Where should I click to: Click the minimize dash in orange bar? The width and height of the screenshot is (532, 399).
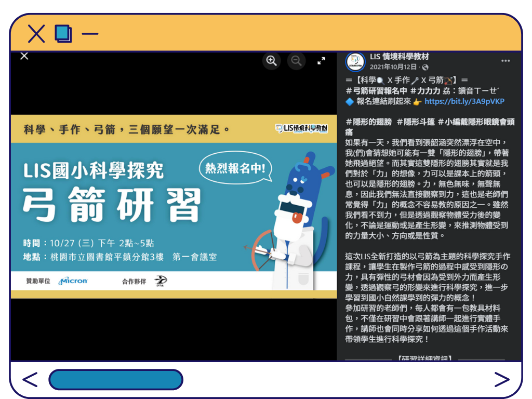(90, 34)
